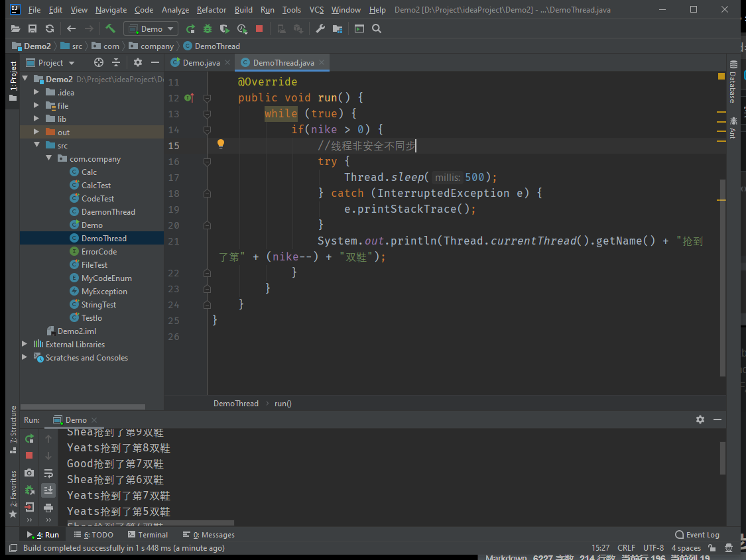The image size is (746, 560).
Task: Open the Event Log
Action: (x=697, y=535)
